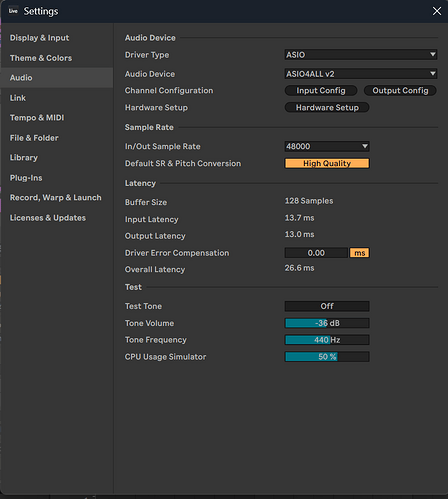Click the Input Config button
The width and height of the screenshot is (448, 499).
321,90
